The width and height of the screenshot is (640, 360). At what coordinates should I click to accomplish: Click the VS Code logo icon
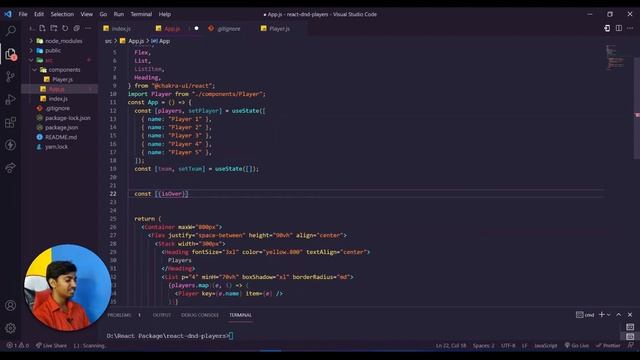(8, 14)
